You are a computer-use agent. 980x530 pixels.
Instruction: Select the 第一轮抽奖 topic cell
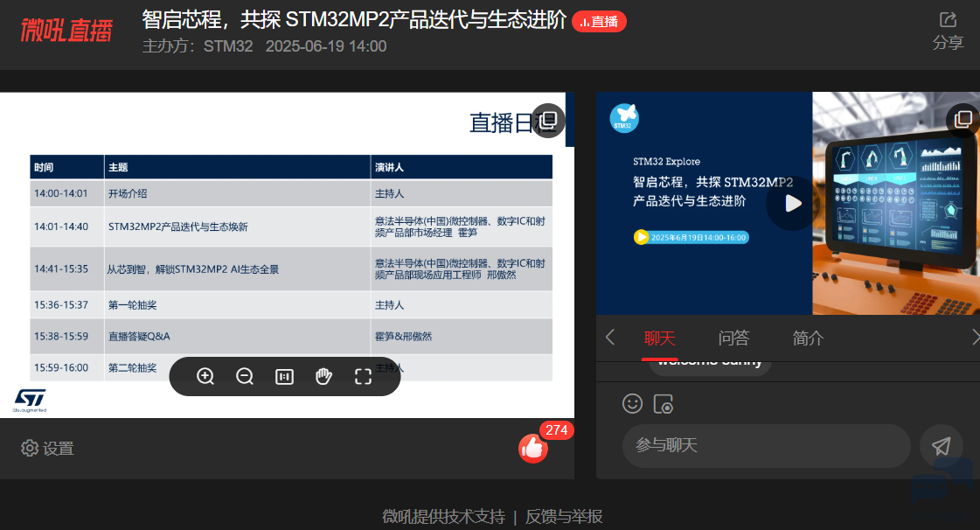[237, 305]
